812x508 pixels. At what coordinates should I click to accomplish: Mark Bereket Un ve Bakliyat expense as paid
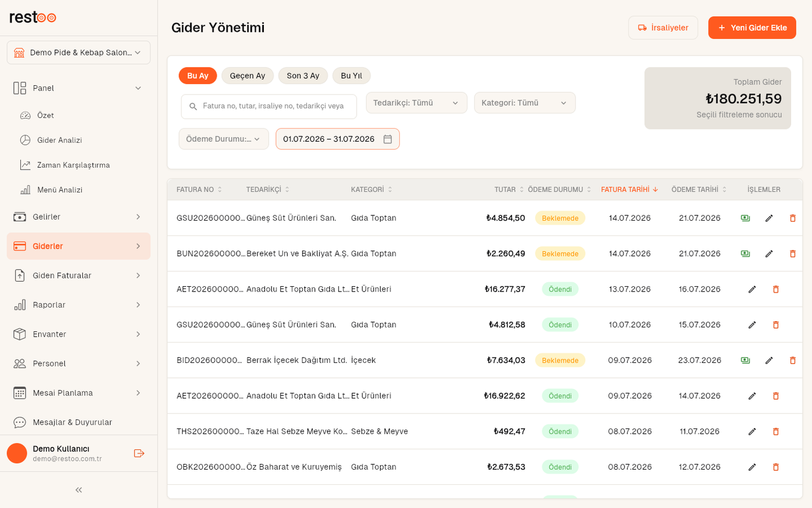(745, 254)
